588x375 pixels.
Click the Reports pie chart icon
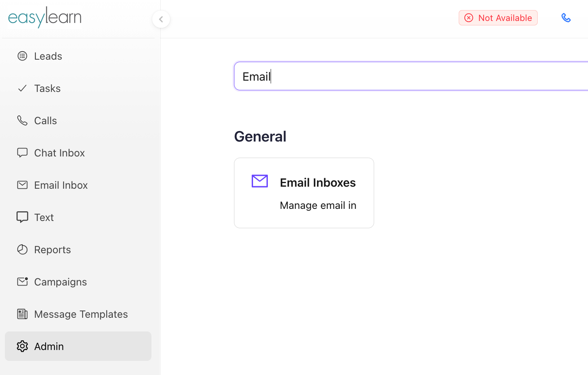coord(23,250)
